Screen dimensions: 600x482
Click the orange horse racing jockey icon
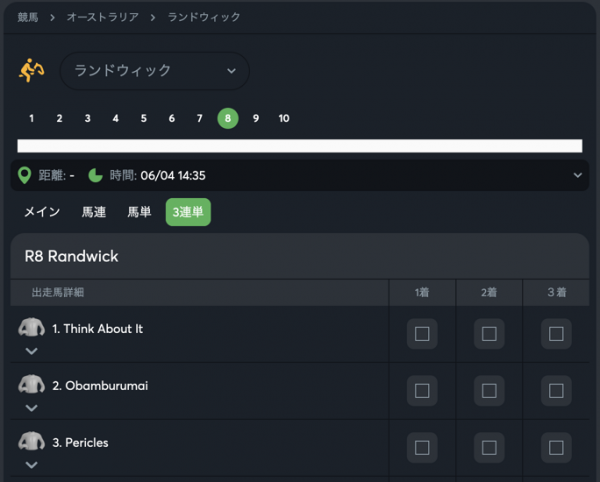(31, 70)
